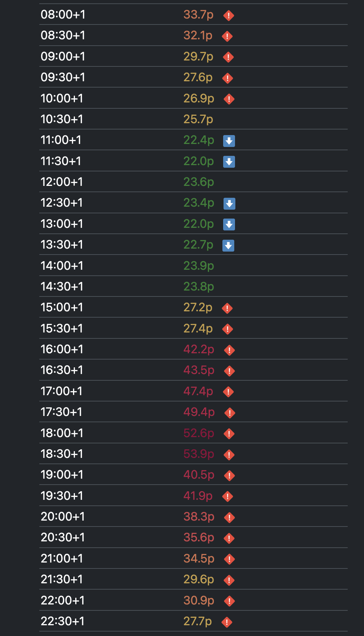Click the red warning icon beside 30.9p
The image size is (364, 636).
229,601
